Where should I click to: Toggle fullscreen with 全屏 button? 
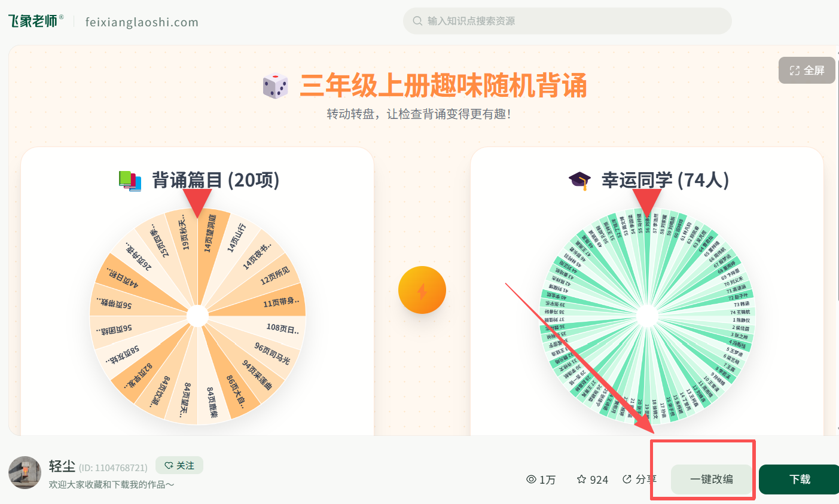coord(807,71)
